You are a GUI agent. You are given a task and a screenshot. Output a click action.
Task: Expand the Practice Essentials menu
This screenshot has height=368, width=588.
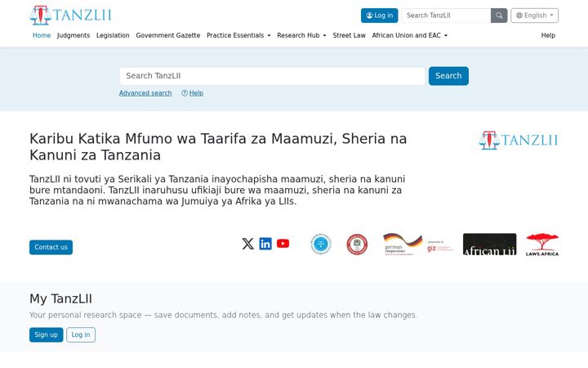point(238,35)
